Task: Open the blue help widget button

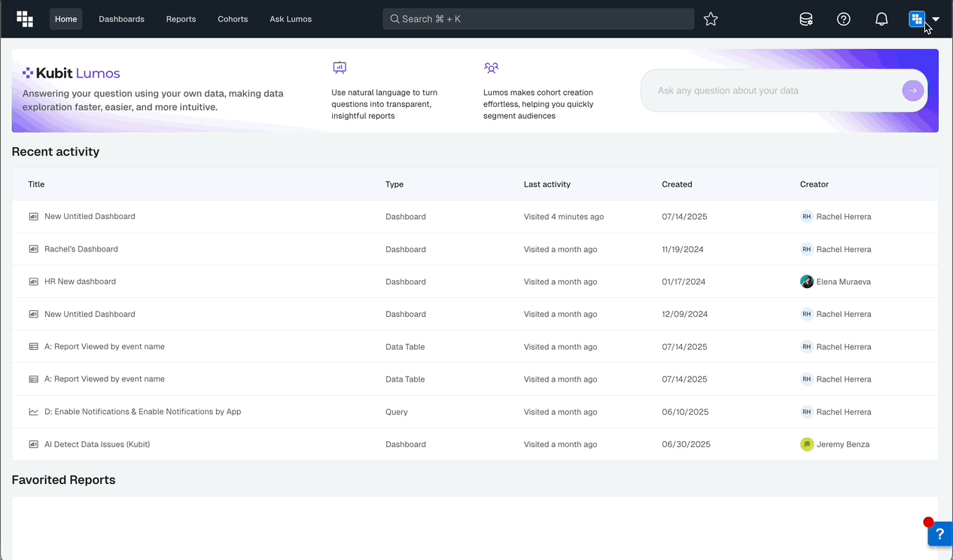Action: click(x=940, y=534)
